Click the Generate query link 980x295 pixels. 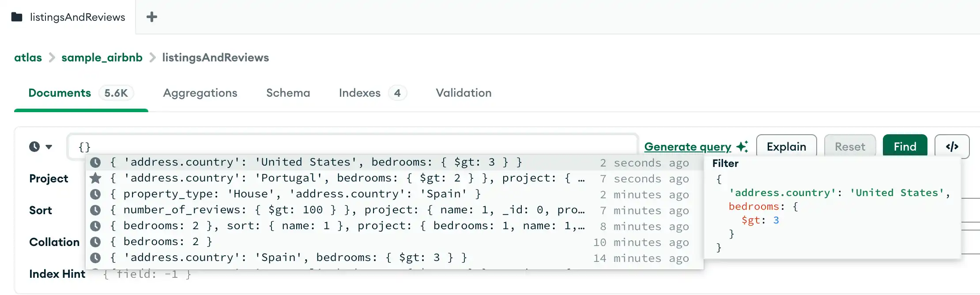[x=687, y=147]
